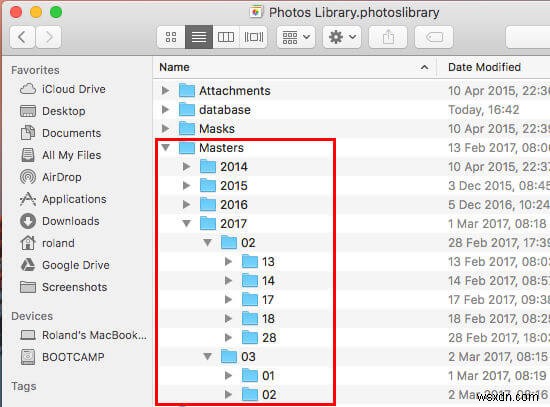Screen dimensions: 550x407
Task: Open Screenshots in the sidebar
Action: tap(63, 287)
